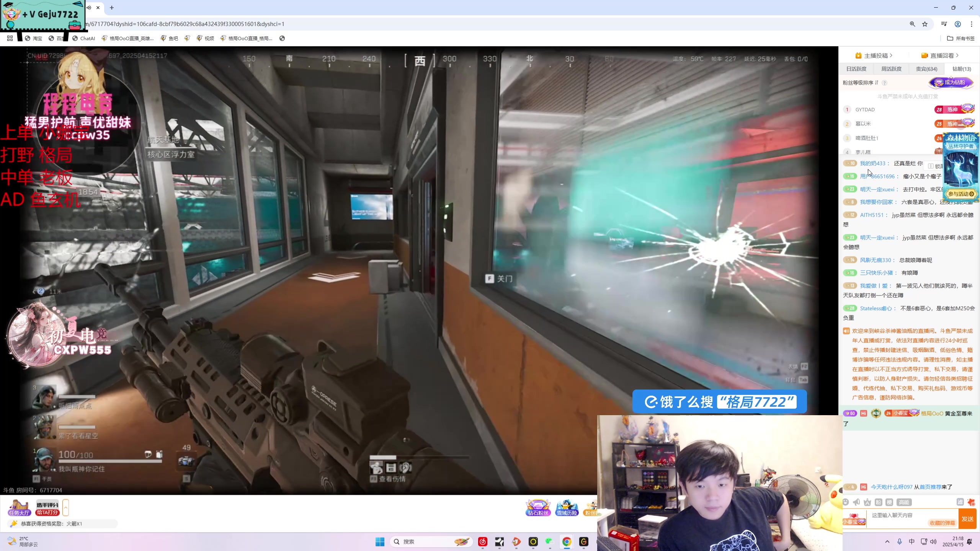The width and height of the screenshot is (980, 551).
Task: Show hidden system tray icons chevron
Action: 887,542
